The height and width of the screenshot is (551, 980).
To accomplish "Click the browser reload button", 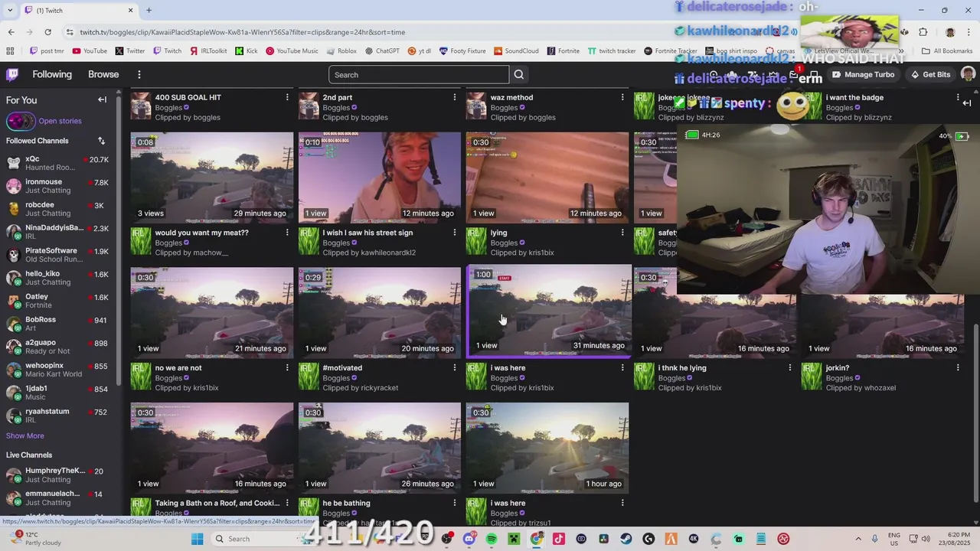I will [x=47, y=32].
